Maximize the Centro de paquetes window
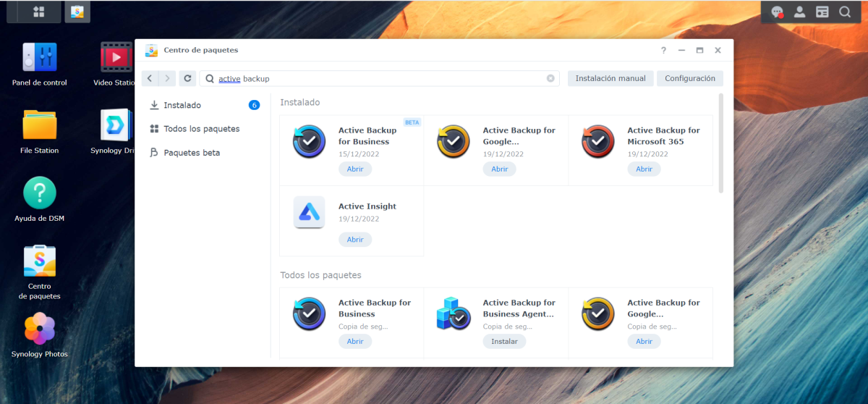 pos(699,50)
